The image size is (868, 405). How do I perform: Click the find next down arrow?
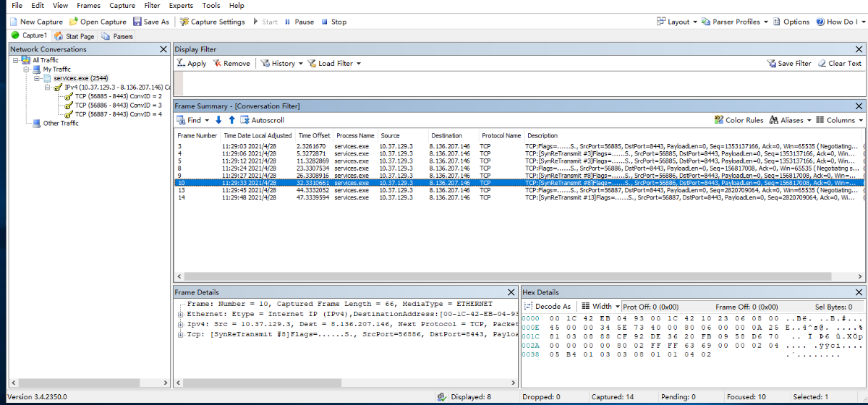pos(219,120)
